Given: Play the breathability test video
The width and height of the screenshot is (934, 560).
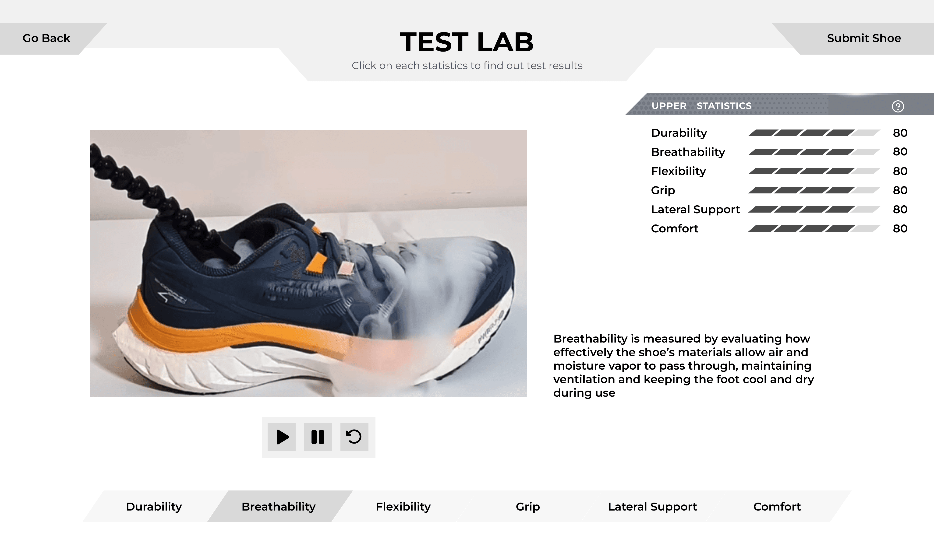Looking at the screenshot, I should click(282, 437).
